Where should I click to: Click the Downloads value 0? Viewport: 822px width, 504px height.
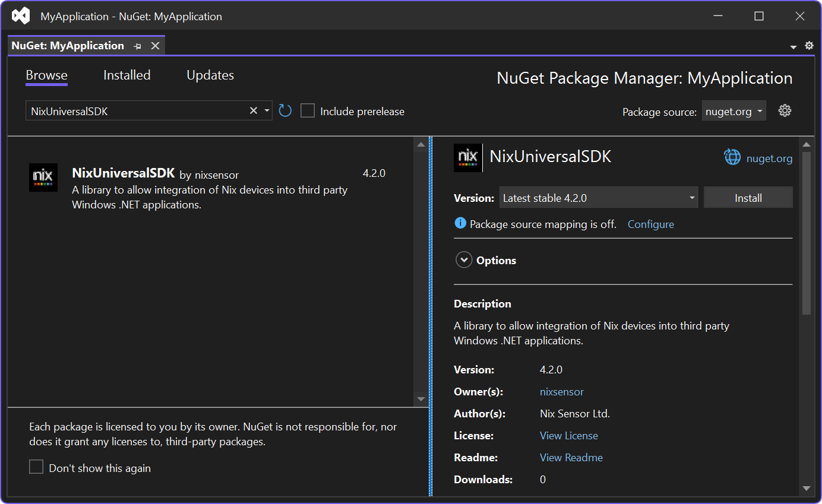click(x=543, y=480)
